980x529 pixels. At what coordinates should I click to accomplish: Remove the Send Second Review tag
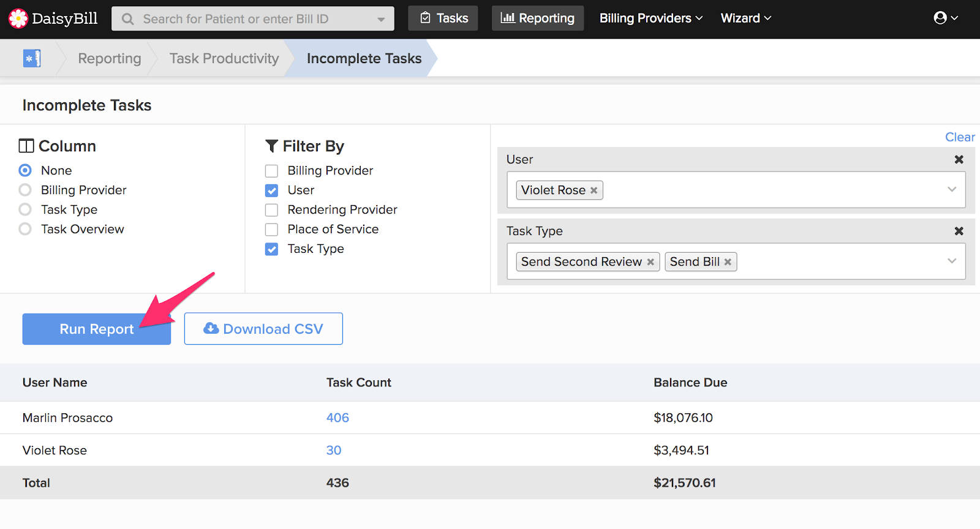click(650, 263)
